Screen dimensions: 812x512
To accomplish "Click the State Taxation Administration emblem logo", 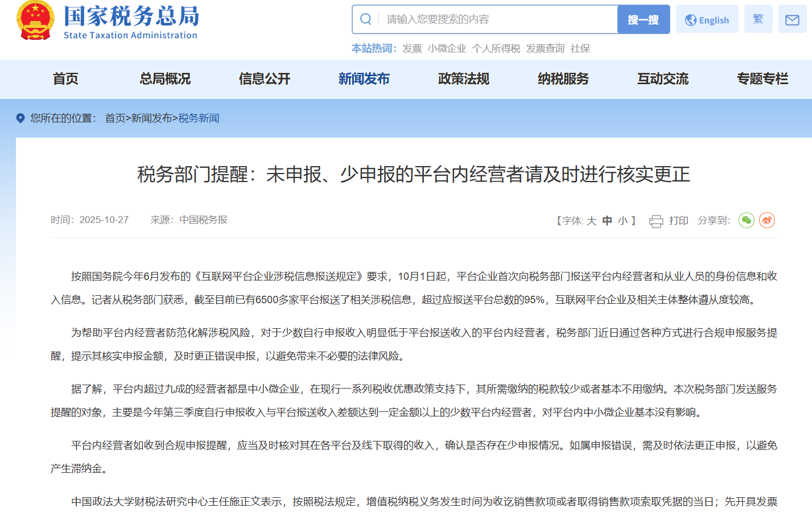I will pos(35,20).
